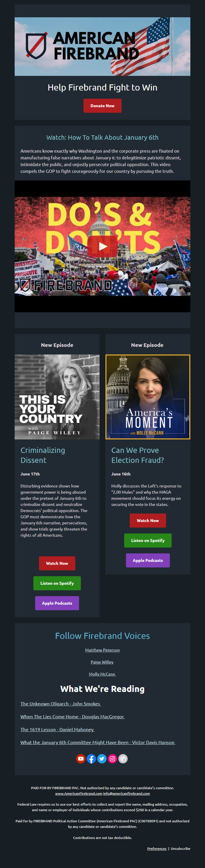The height and width of the screenshot is (868, 205).
Task: Click the gray website globe icon
Action: click(123, 758)
